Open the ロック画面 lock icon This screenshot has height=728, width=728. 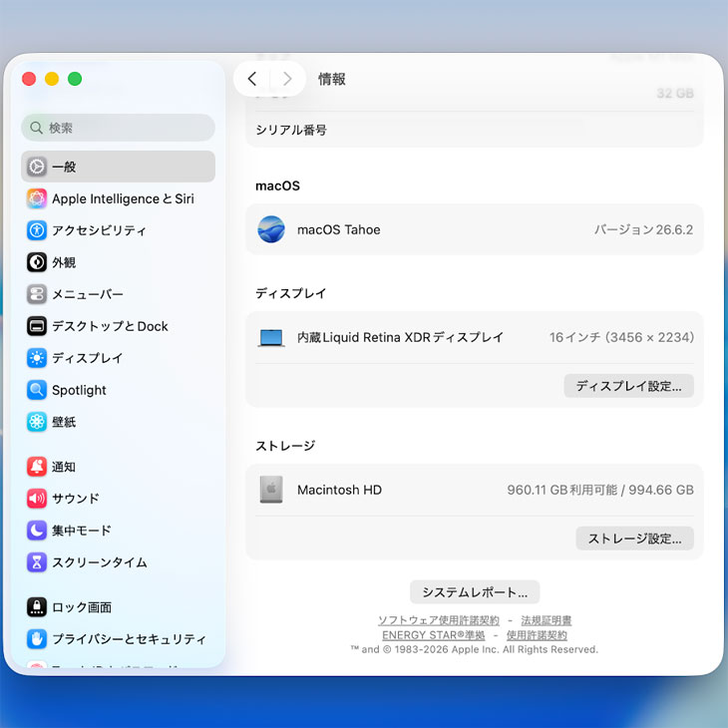[37, 606]
